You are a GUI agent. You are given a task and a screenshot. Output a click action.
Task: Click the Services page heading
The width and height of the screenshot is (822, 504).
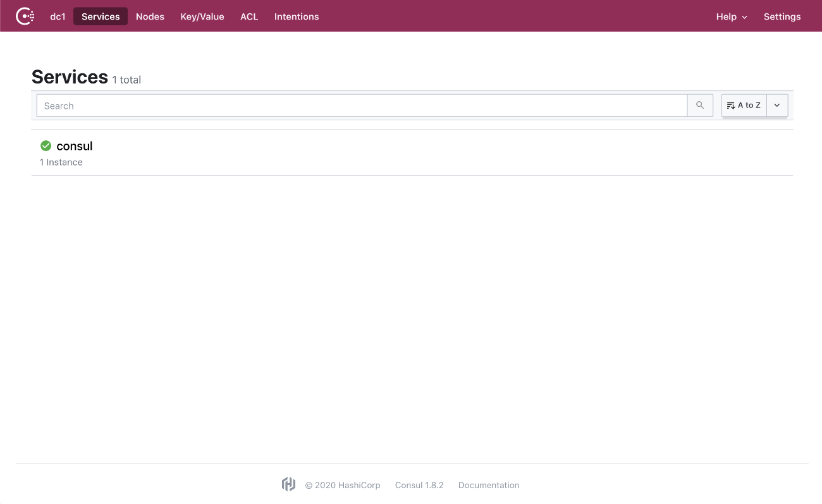(x=70, y=77)
